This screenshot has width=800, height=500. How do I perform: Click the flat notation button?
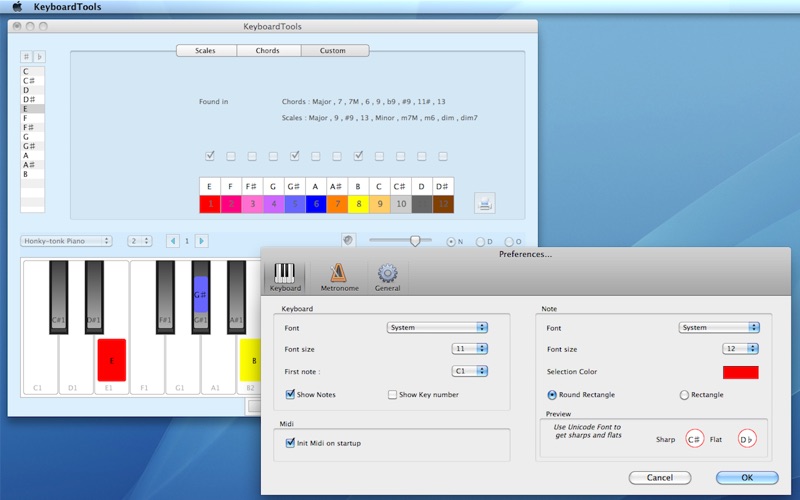click(x=39, y=57)
